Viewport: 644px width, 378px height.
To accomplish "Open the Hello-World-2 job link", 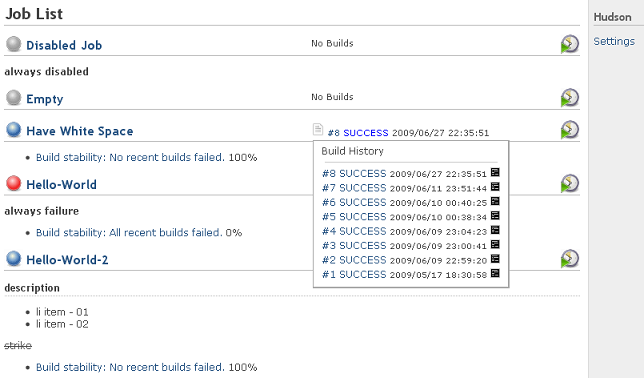I will pos(67,260).
